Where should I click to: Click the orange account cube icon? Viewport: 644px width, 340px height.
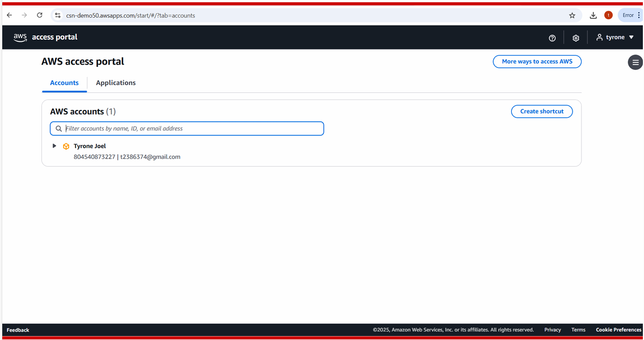coord(66,146)
